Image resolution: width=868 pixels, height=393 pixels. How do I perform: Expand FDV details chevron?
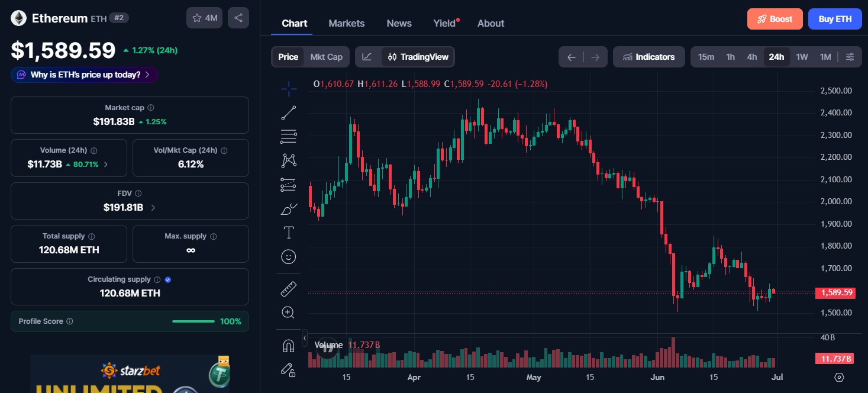point(153,208)
